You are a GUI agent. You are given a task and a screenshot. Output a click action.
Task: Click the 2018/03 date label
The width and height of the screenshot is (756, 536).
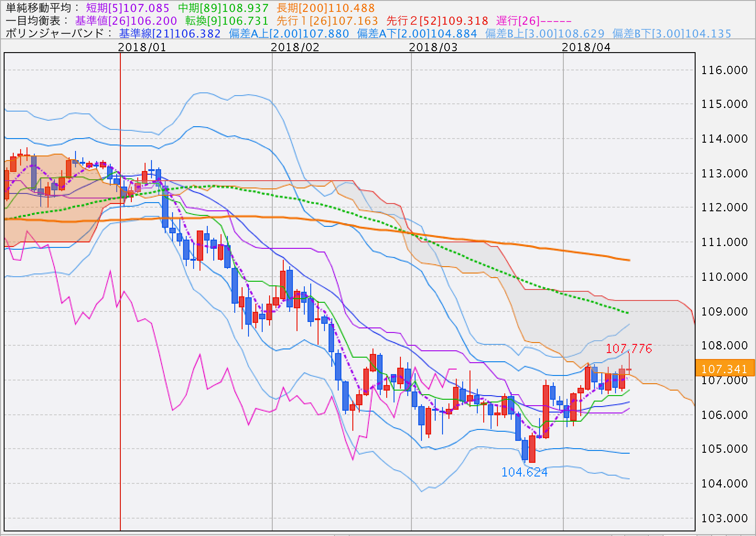(433, 47)
